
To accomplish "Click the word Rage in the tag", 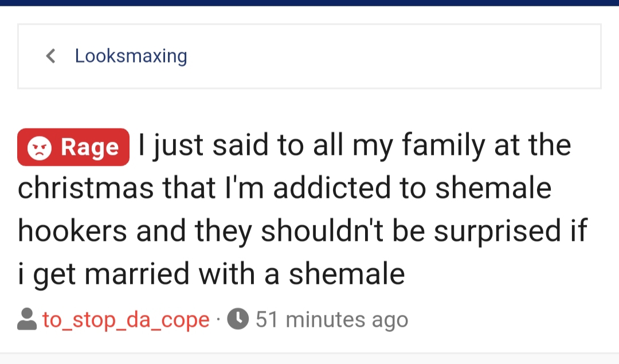I will (x=89, y=148).
